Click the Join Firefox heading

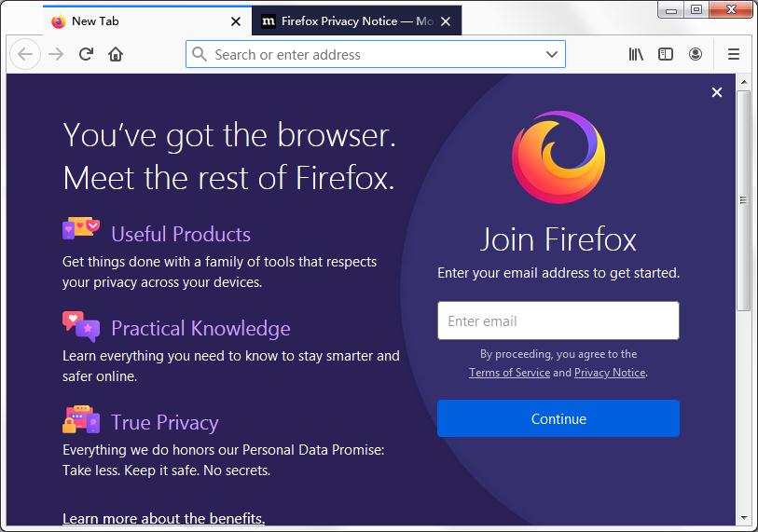click(558, 239)
